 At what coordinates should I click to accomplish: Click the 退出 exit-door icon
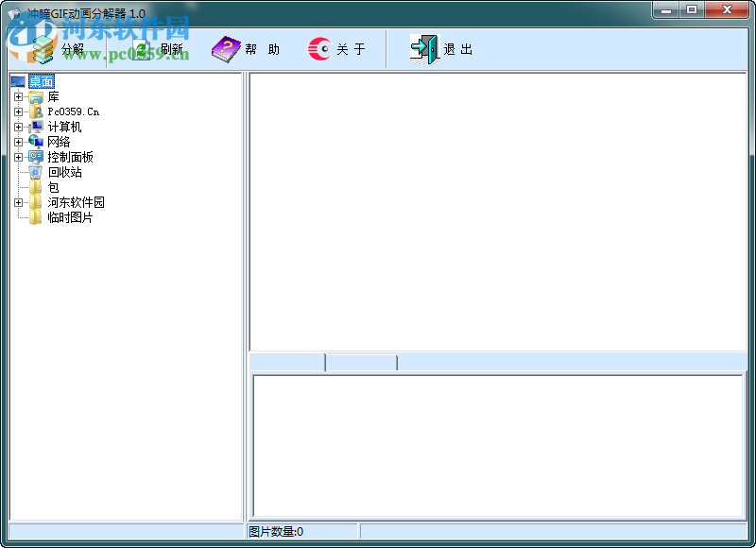coord(426,48)
